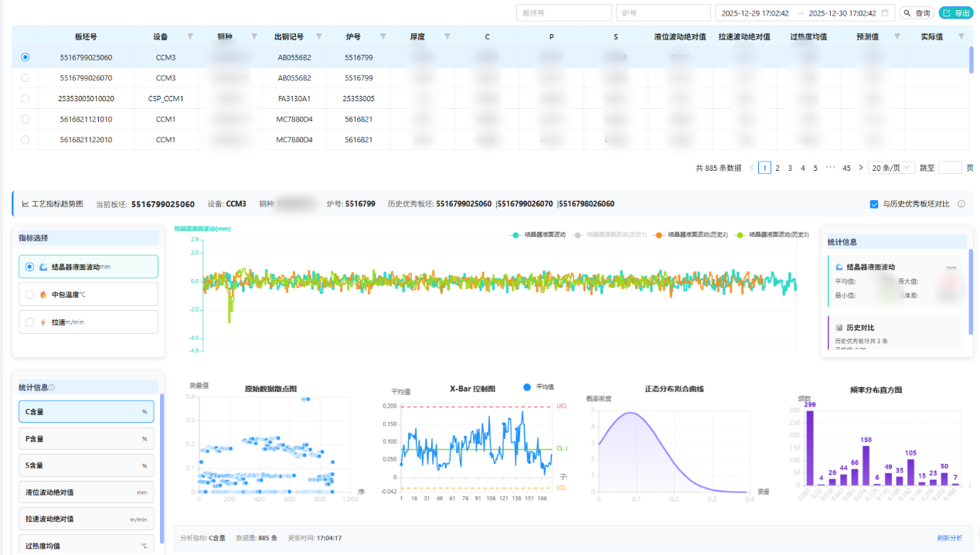
Task: Go to next page with right chevron
Action: coord(860,168)
